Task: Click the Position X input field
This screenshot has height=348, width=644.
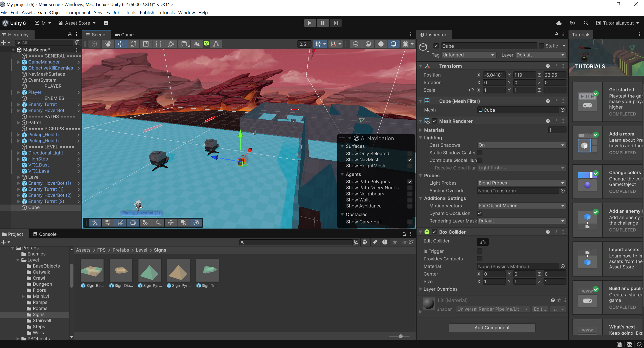Action: click(x=494, y=75)
